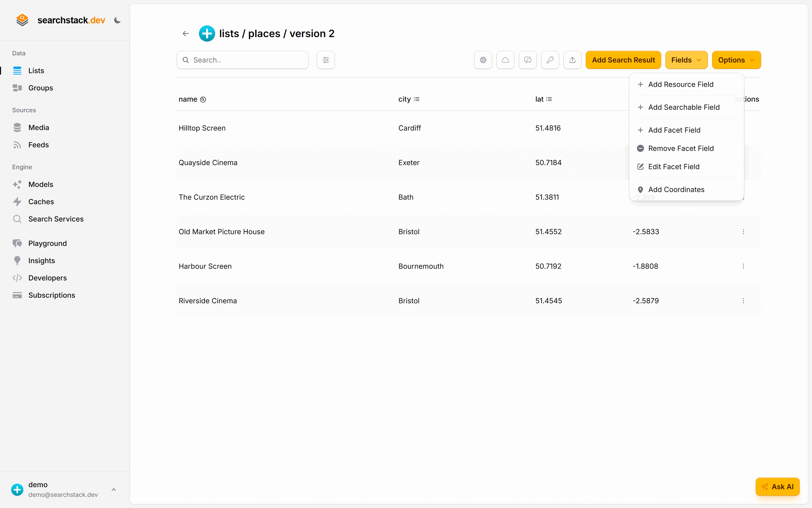Click the lat column facet list icon

[549, 99]
